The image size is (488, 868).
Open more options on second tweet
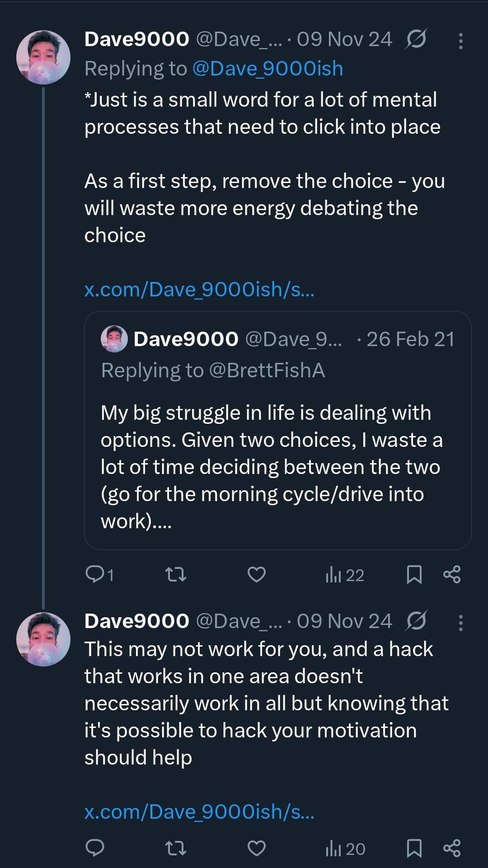click(x=460, y=623)
